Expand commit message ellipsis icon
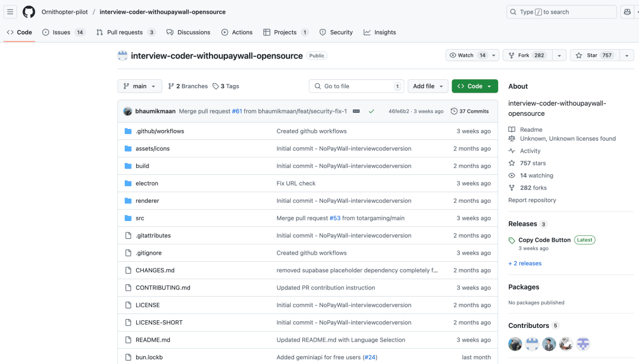 [356, 111]
